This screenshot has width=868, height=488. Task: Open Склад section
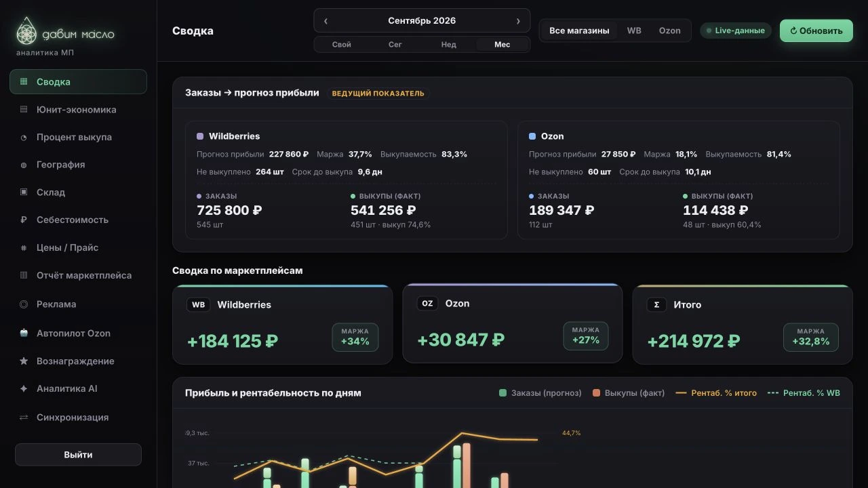78,192
